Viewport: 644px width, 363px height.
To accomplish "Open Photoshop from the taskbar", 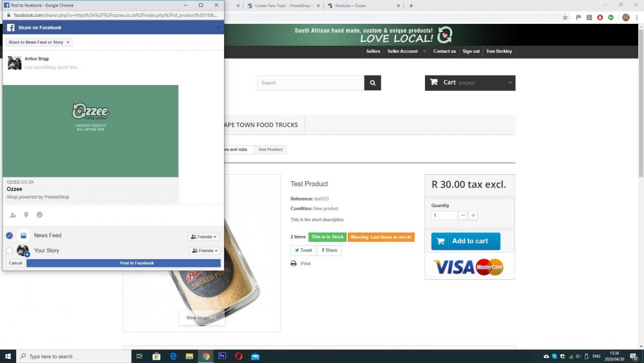I will [x=222, y=357].
